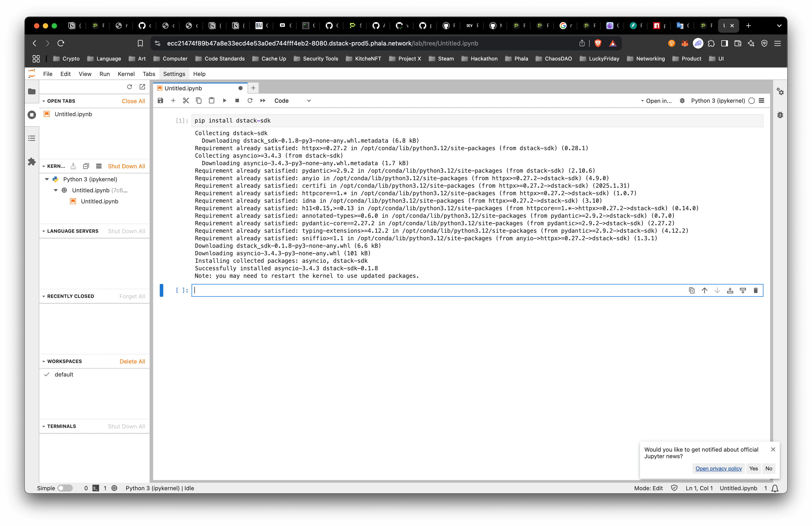Click into the empty code cell input

(409, 290)
